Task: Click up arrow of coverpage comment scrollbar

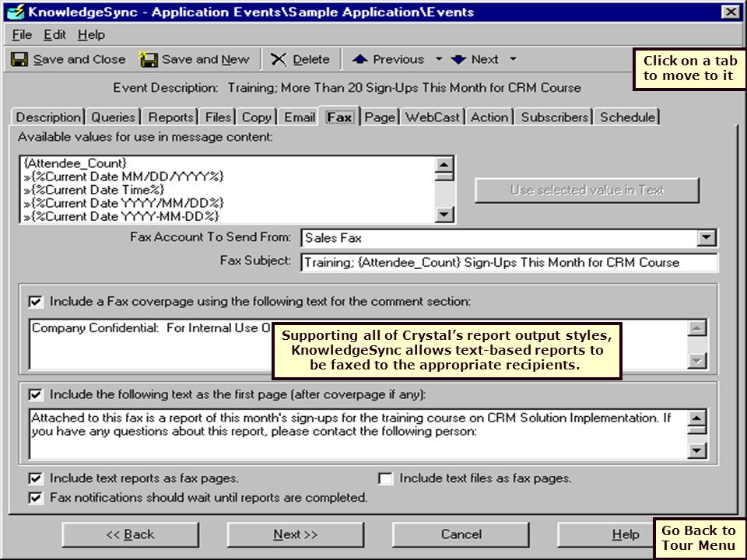Action: click(x=697, y=328)
